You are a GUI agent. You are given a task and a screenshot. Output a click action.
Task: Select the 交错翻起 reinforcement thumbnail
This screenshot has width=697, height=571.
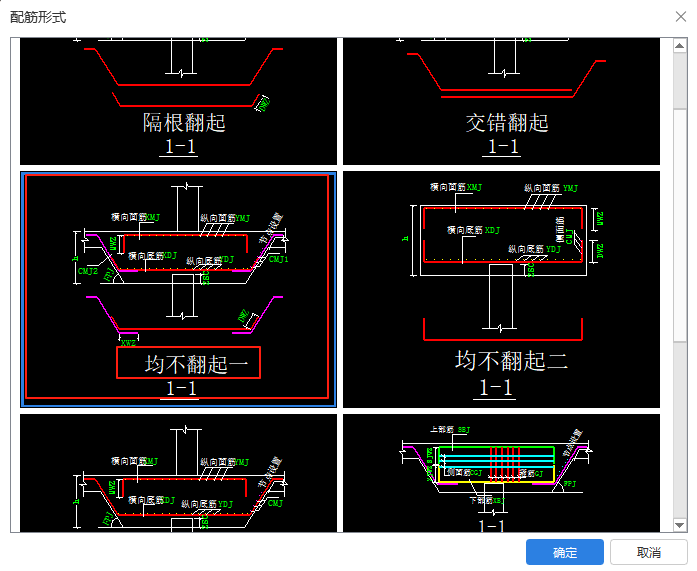501,101
